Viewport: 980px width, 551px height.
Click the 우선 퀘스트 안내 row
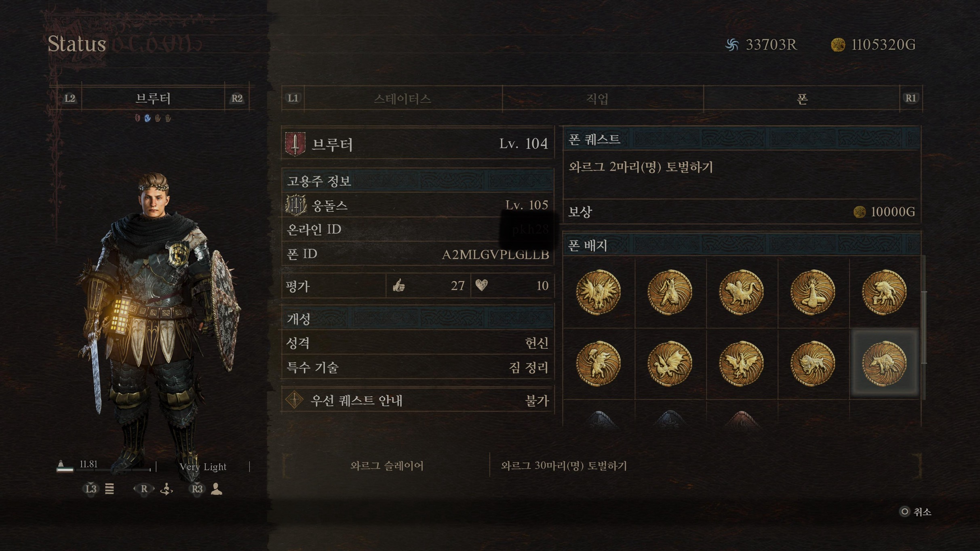click(x=417, y=400)
